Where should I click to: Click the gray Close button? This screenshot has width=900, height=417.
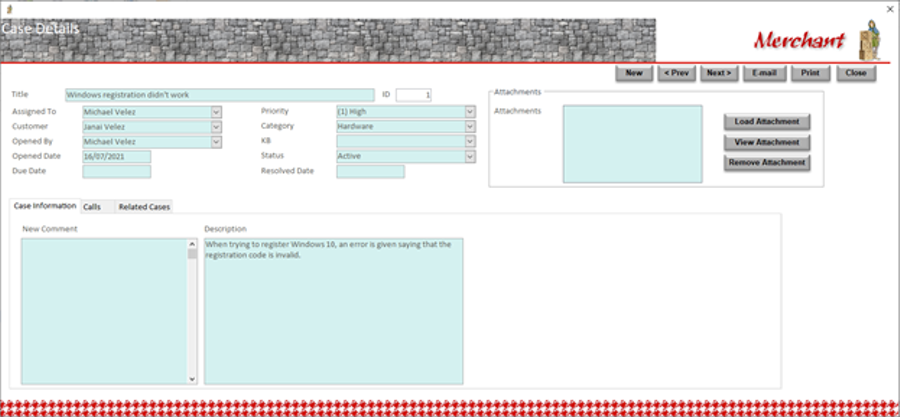click(856, 73)
